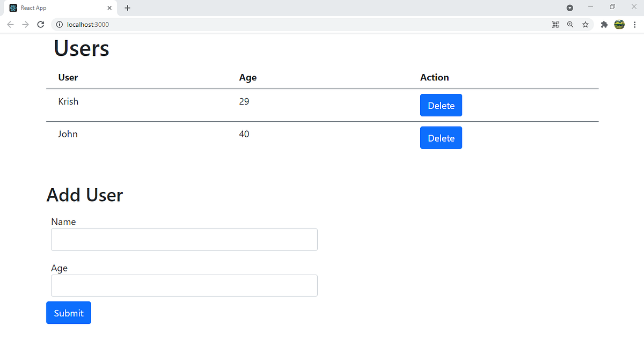
Task: Open the zoom magnifier icon in address bar
Action: tap(570, 25)
